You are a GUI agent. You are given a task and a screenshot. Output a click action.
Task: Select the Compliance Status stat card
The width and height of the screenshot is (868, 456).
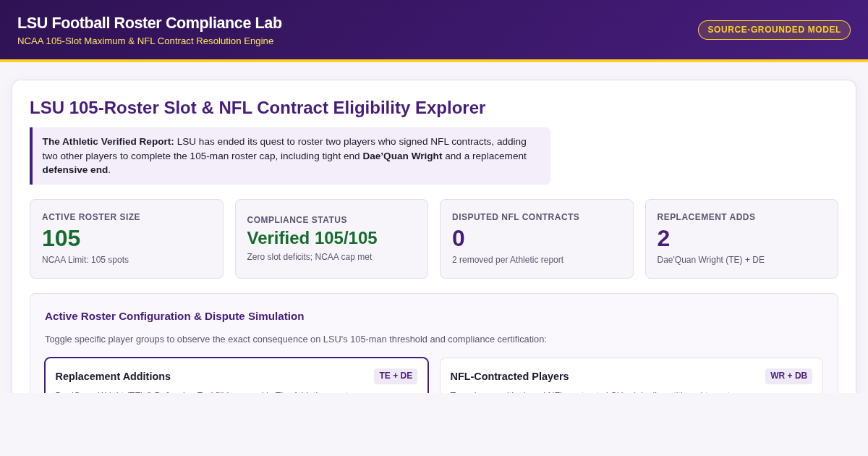point(331,239)
